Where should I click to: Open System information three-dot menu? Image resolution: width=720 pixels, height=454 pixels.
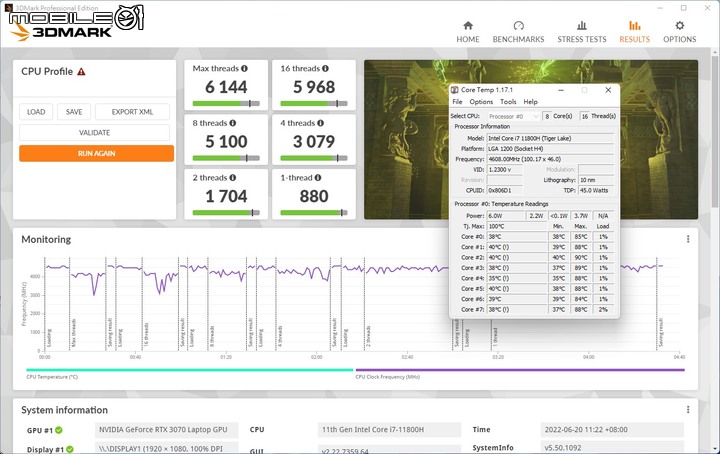(688, 409)
